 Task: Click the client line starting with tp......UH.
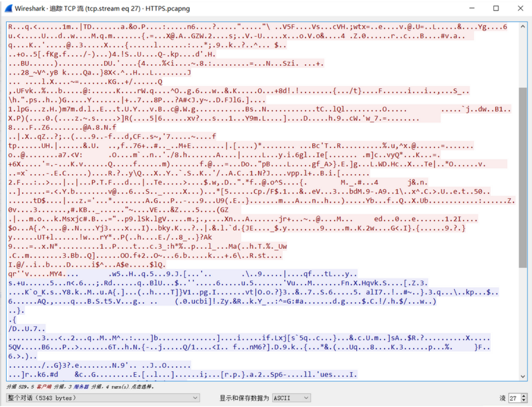tap(241, 146)
